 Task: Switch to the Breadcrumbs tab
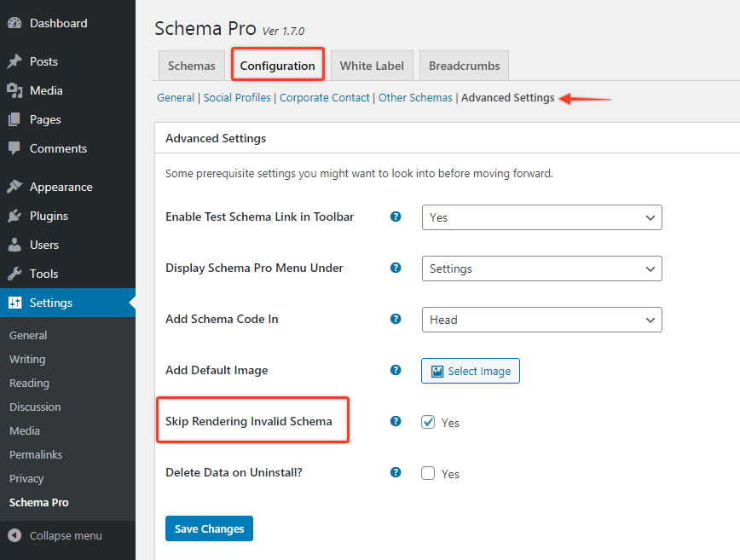(x=465, y=66)
